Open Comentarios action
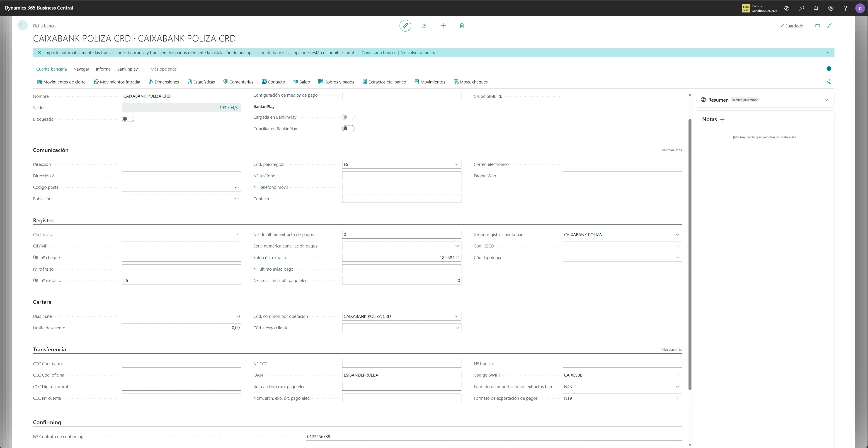The height and width of the screenshot is (448, 868). coord(238,82)
